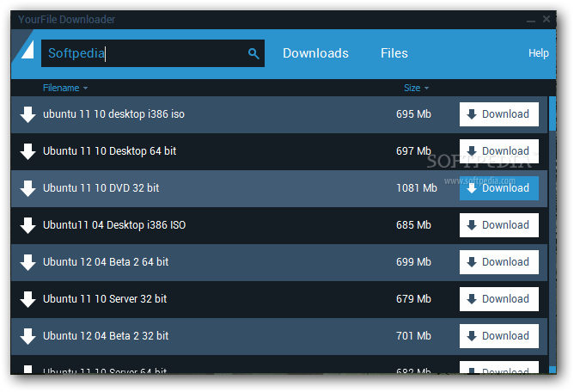This screenshot has height=392, width=574.
Task: Select the 'ubuntu 11 10 desktop i386 iso' filename
Action: point(113,114)
